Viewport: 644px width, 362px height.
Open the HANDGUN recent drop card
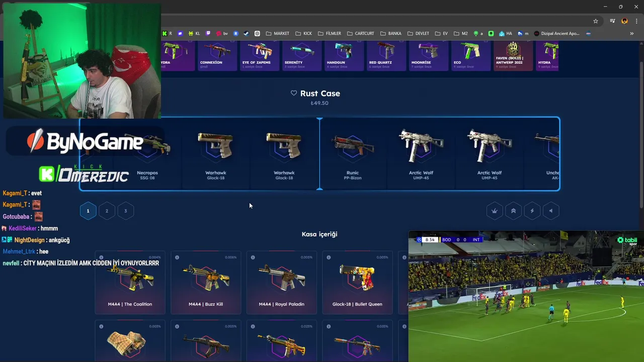click(344, 56)
